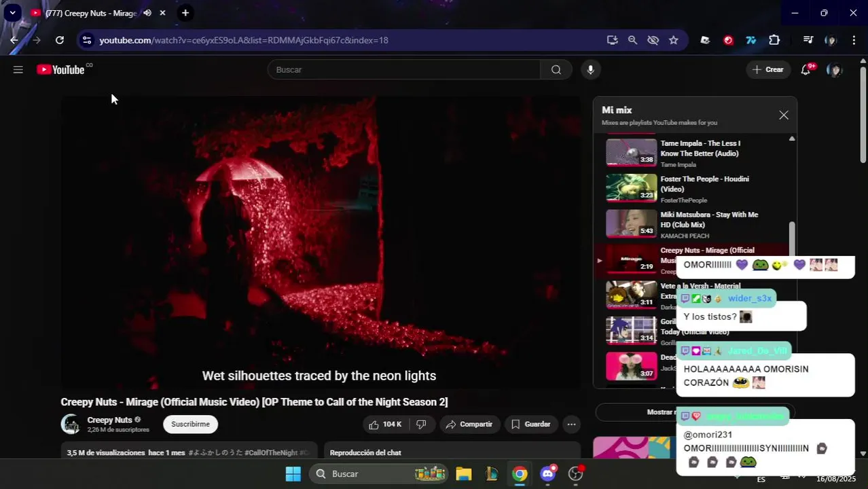
Task: Close the Mi mix playlist panel
Action: 784,115
